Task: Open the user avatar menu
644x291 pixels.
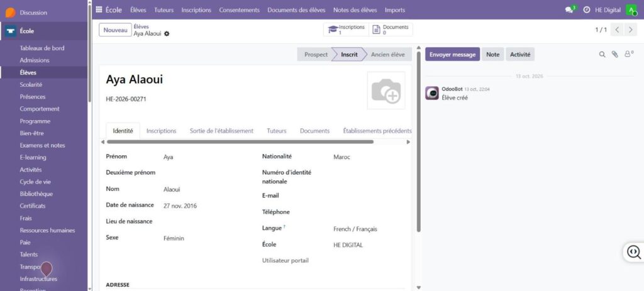Action: pos(631,10)
